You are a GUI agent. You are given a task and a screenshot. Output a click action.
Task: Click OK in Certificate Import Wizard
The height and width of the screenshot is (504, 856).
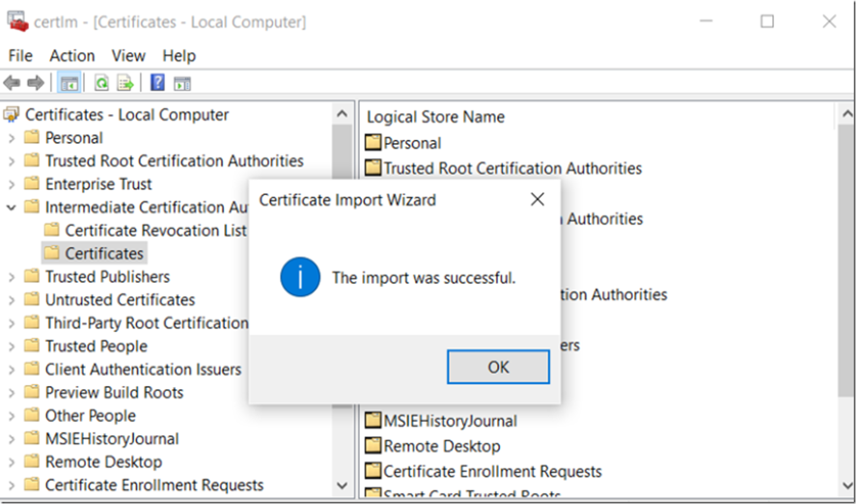498,367
